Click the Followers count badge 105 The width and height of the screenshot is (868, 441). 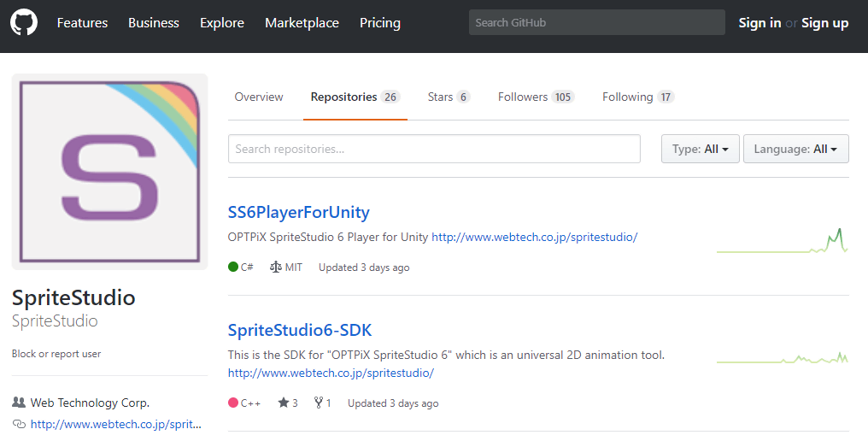click(563, 97)
